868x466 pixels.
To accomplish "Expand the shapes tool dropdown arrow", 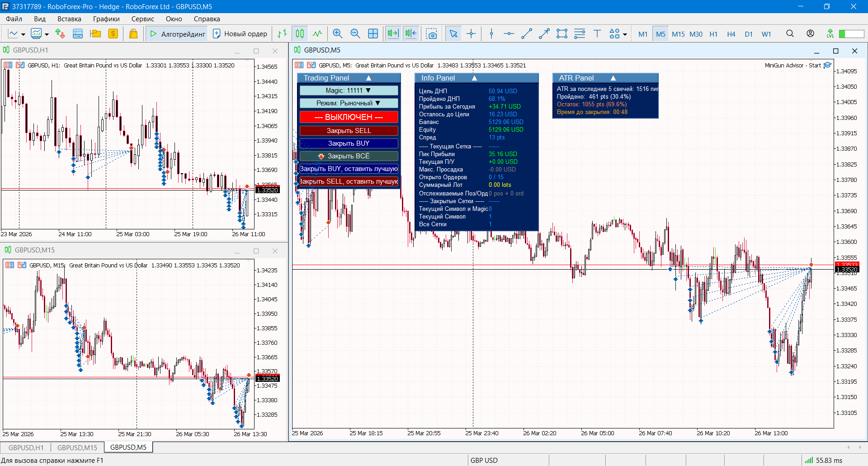I will coord(625,34).
